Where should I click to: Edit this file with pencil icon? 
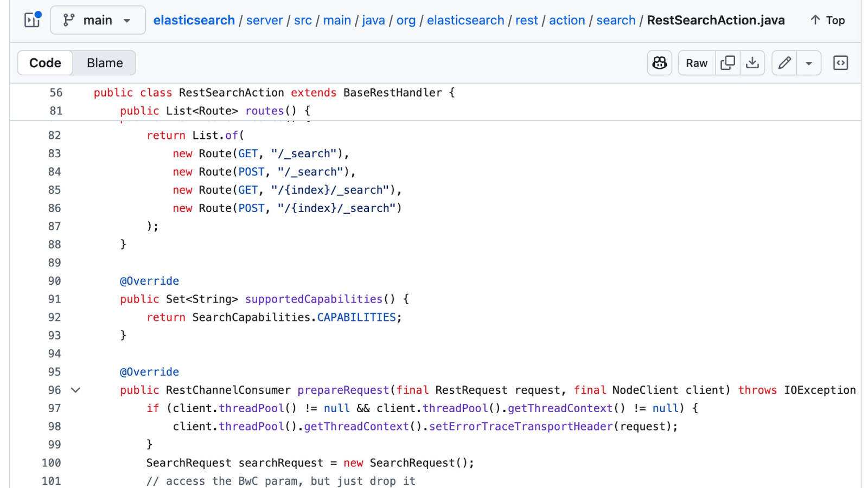(784, 63)
